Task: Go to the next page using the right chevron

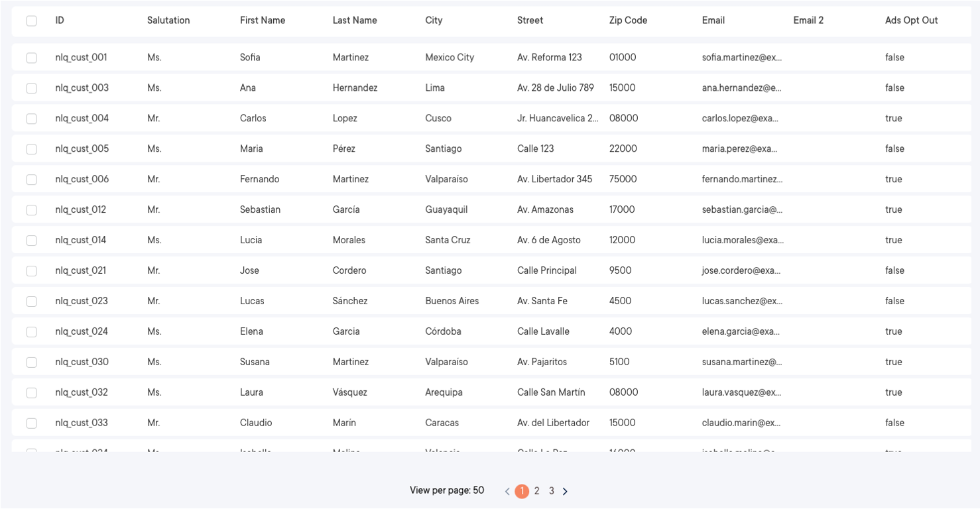Action: tap(565, 490)
